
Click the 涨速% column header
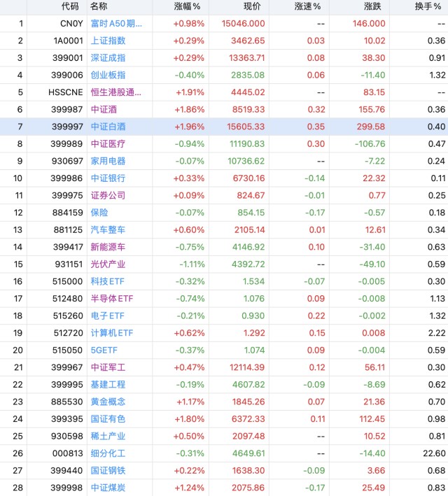[307, 6]
